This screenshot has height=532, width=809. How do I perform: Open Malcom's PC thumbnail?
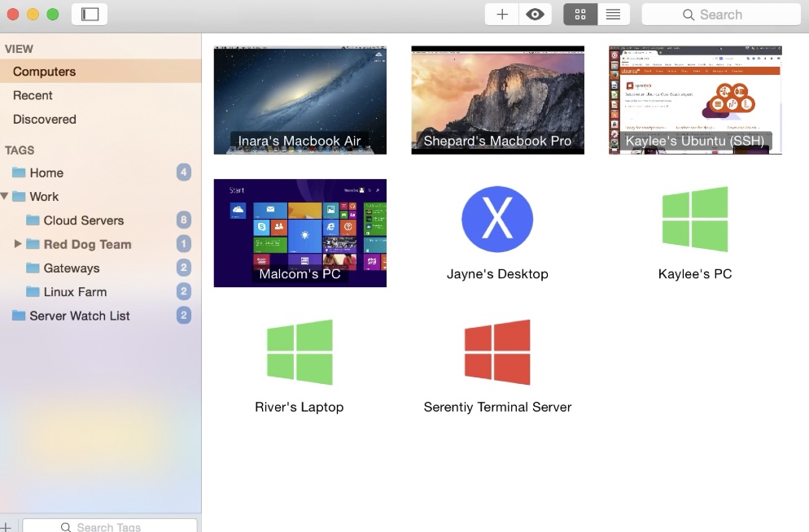click(x=300, y=233)
